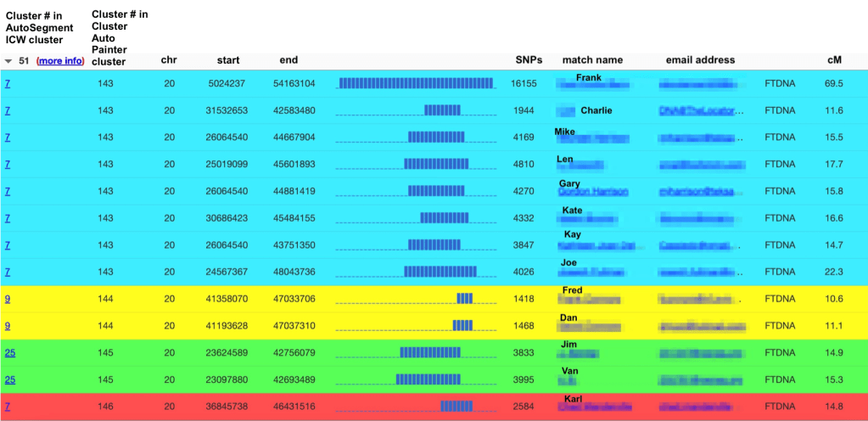Click the 'email address' column header
The height and width of the screenshot is (421, 868).
[x=700, y=60]
